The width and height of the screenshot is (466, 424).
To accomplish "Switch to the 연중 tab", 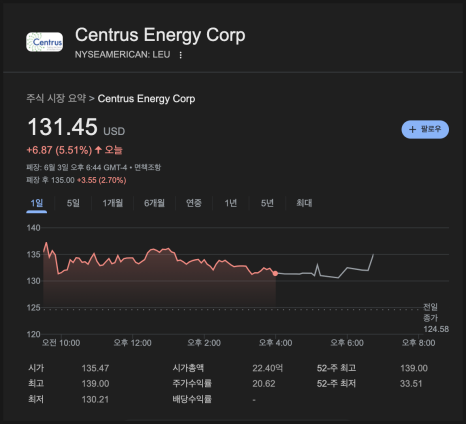I will click(194, 203).
